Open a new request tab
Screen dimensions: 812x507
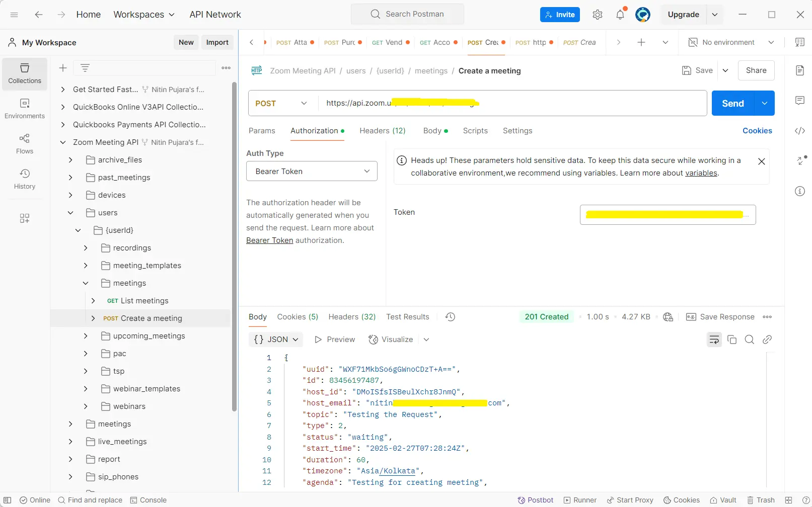(641, 43)
